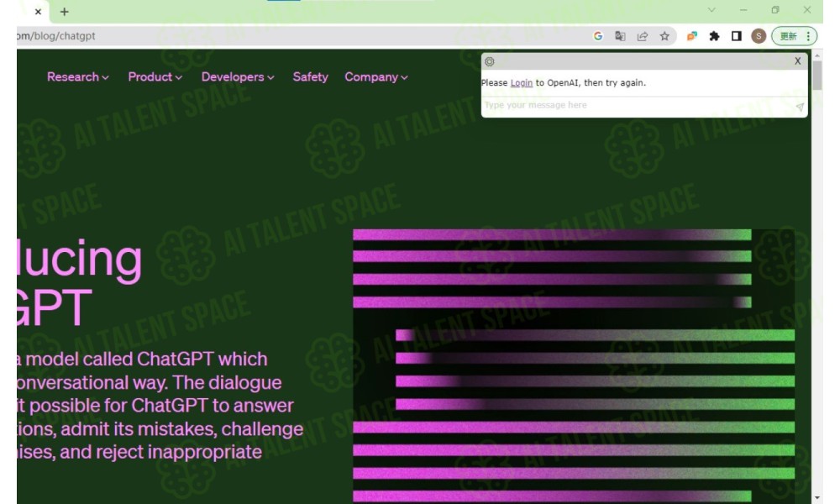Click the ChatGPT striped hero image

(x=574, y=366)
